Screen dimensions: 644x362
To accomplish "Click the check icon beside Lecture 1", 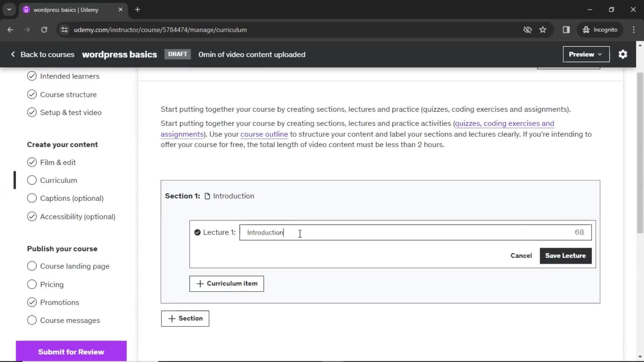I will click(197, 232).
